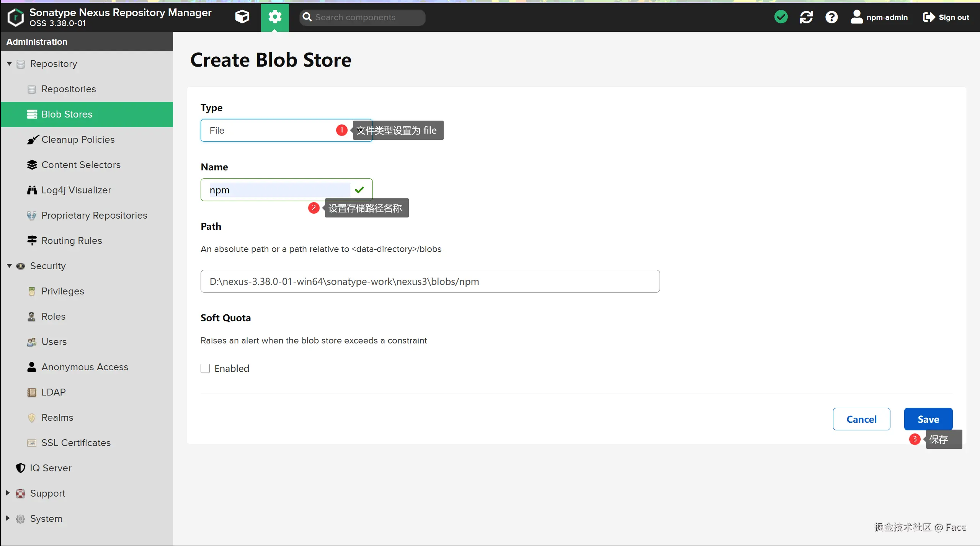The image size is (980, 546).
Task: Open the Type dropdown showing File
Action: pyautogui.click(x=268, y=131)
